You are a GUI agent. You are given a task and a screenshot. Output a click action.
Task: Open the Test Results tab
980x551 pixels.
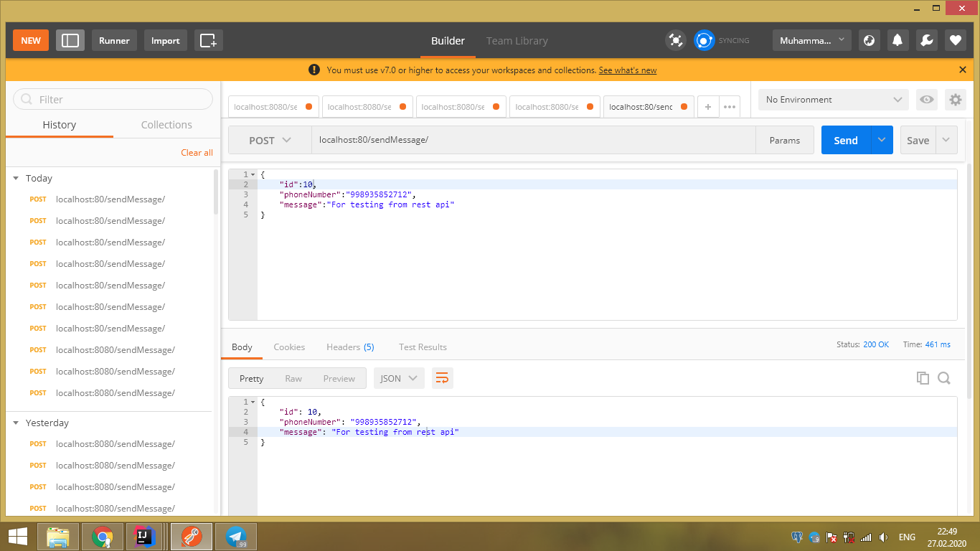(x=423, y=347)
